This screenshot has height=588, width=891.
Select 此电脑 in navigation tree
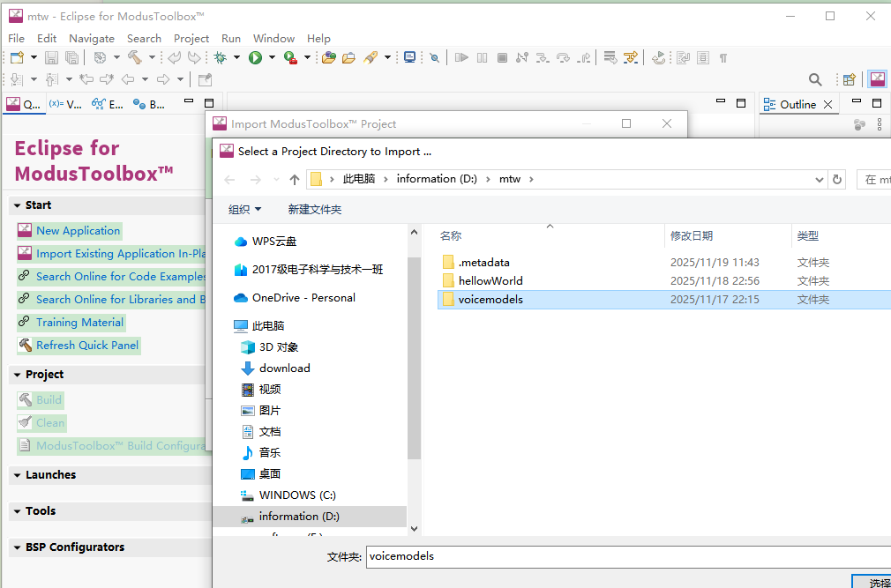tap(267, 326)
